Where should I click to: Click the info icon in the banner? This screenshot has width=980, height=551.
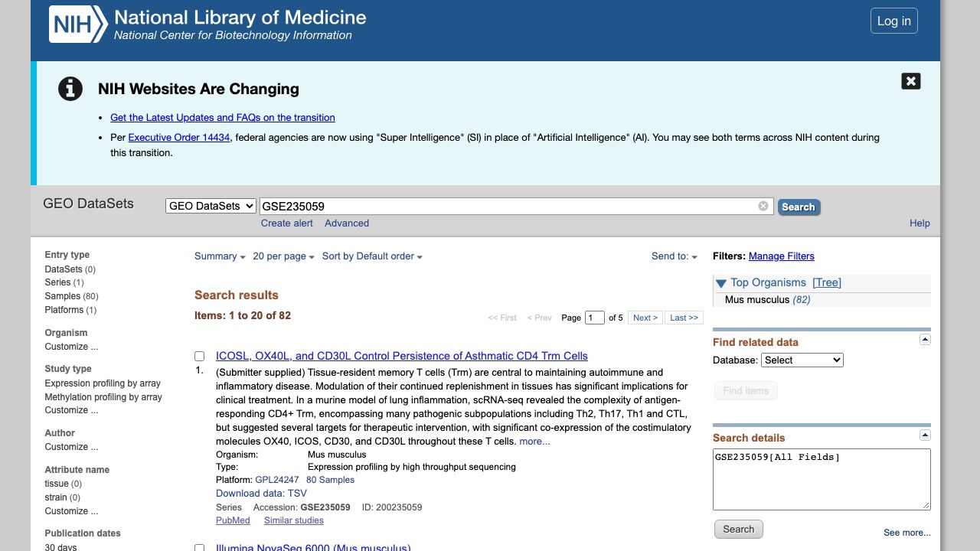(70, 89)
